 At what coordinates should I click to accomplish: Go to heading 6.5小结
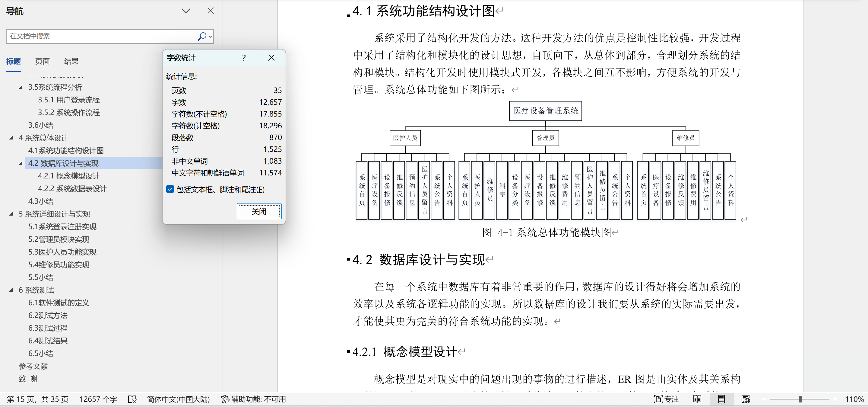click(x=41, y=353)
